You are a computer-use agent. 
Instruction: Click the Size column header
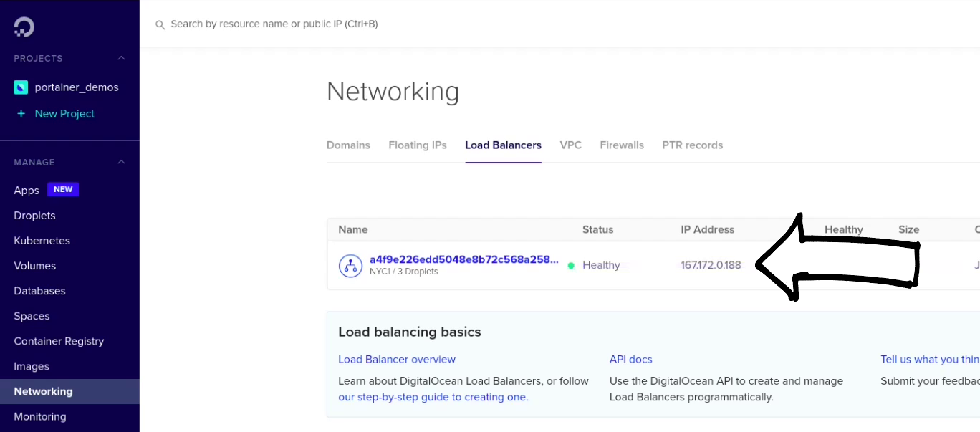(x=909, y=230)
